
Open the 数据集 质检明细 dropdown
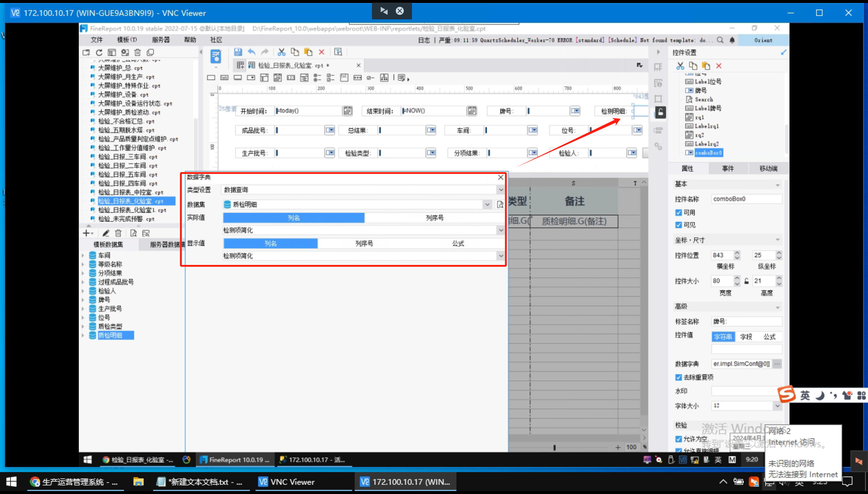(487, 204)
